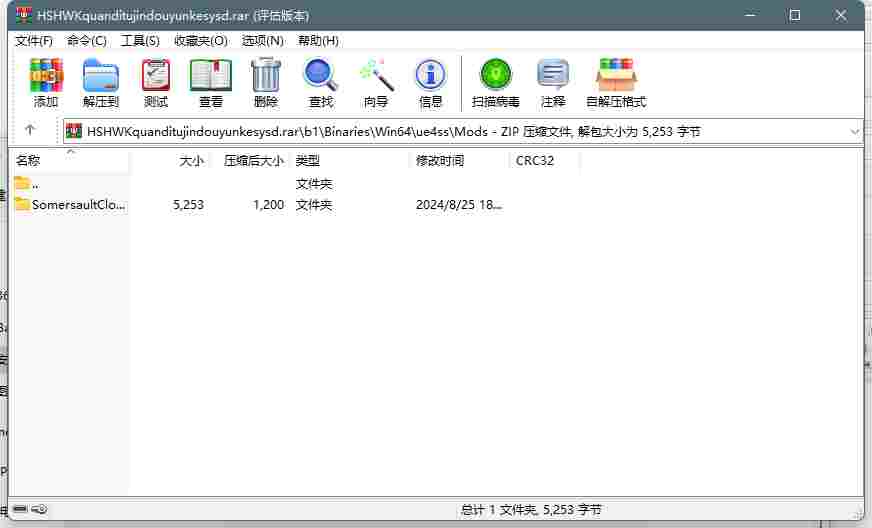Click the 查看 (View) book icon
Viewport: 872px width, 528px height.
pyautogui.click(x=211, y=75)
